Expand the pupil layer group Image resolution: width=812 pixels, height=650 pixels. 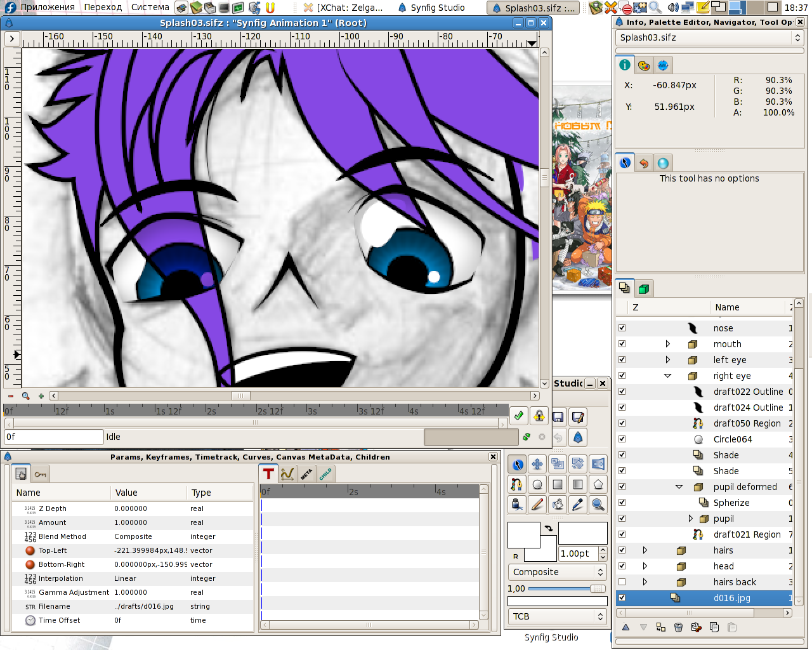[691, 519]
